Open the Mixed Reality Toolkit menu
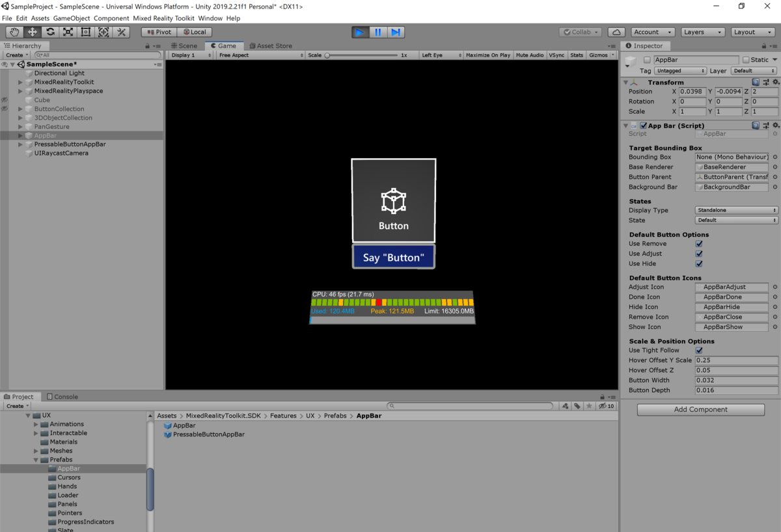The width and height of the screenshot is (781, 532). point(163,18)
